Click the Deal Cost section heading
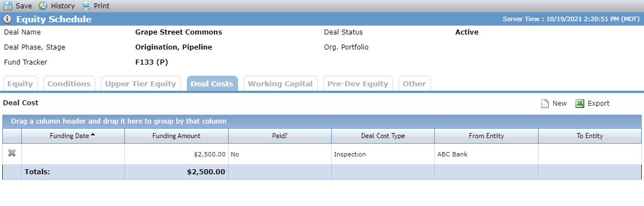The image size is (644, 206). pos(21,103)
